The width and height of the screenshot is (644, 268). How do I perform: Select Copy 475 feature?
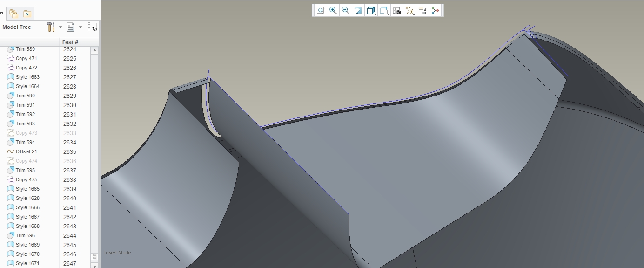[x=26, y=179]
